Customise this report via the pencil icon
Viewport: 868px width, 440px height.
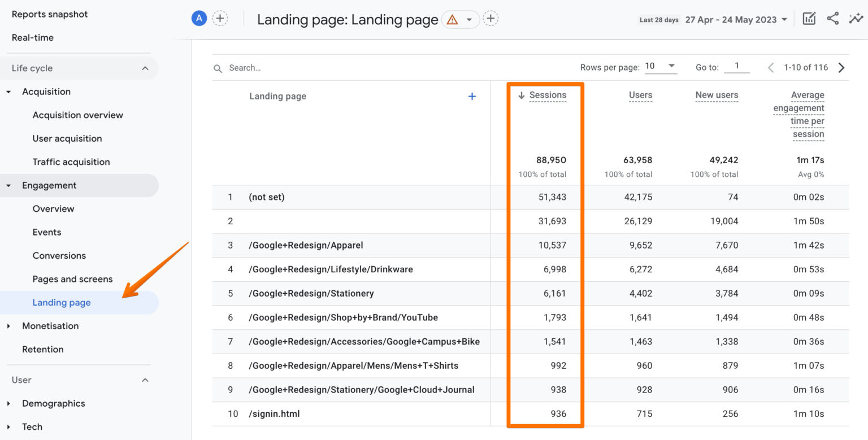point(809,18)
